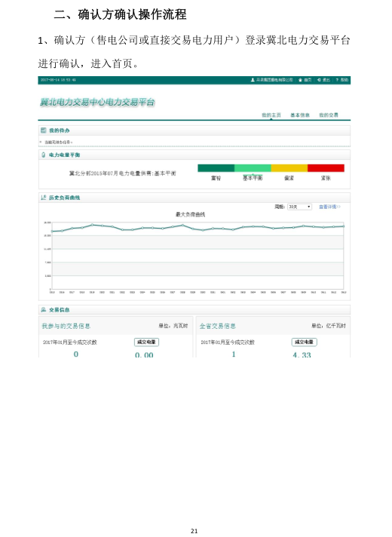Click the 电力电量平衡 panel icon
This screenshot has height=537, width=392.
(x=44, y=155)
